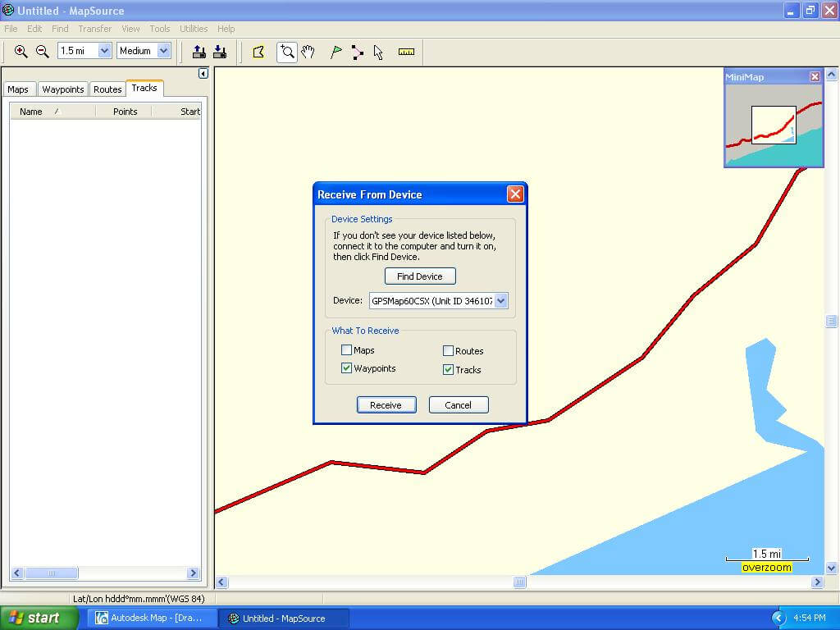Open the zoom scale 1.5 mi dropdown
Image resolution: width=840 pixels, height=630 pixels.
(104, 51)
